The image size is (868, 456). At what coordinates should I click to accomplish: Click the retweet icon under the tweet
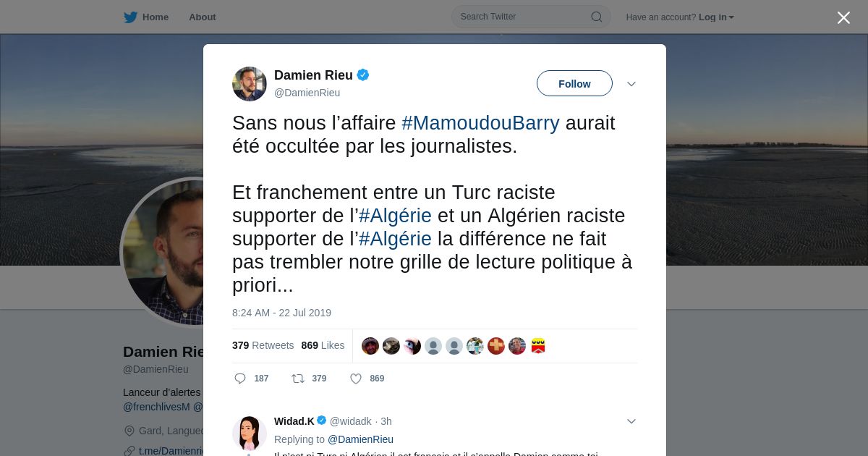[x=298, y=379]
